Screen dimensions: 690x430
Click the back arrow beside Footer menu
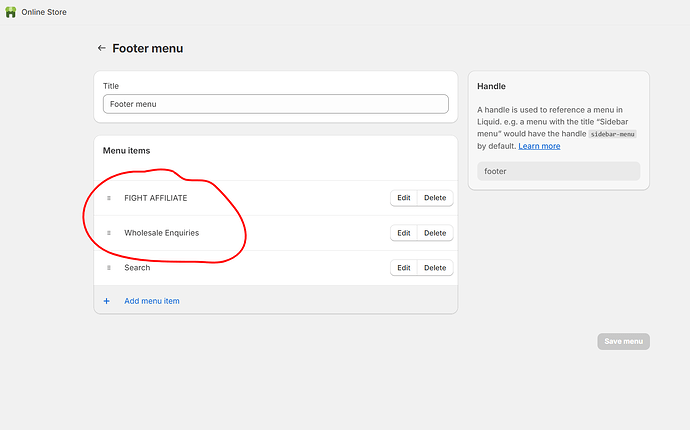click(101, 48)
